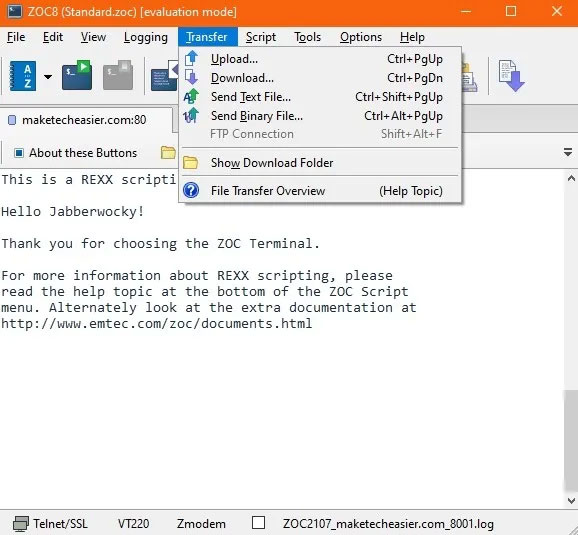Click the scroll up arrow of terminal scrollbar

(571, 179)
